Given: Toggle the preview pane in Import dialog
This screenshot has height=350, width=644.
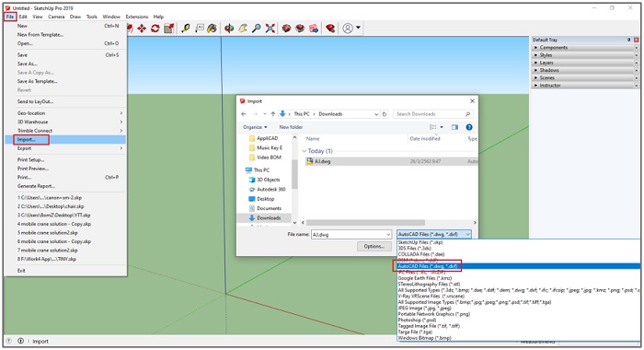Looking at the screenshot, I should tap(454, 127).
